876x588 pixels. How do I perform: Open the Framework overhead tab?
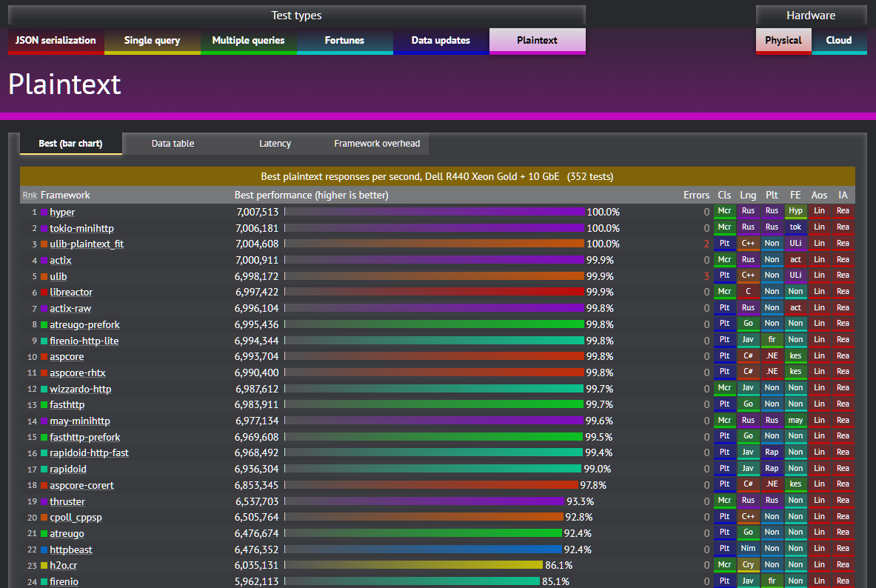coord(377,144)
